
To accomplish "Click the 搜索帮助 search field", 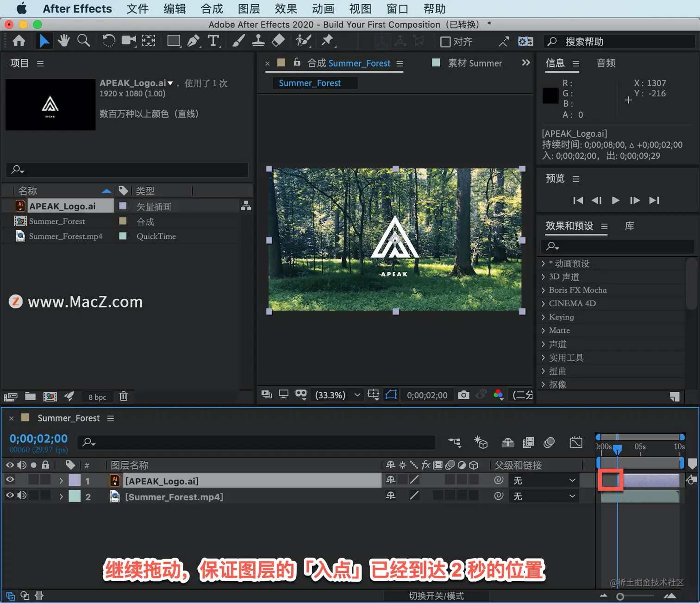I will [619, 42].
